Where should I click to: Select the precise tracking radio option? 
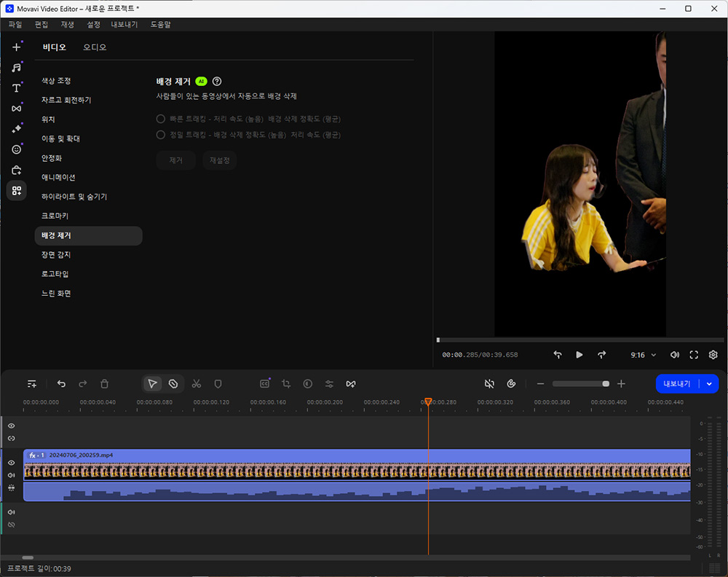point(161,135)
